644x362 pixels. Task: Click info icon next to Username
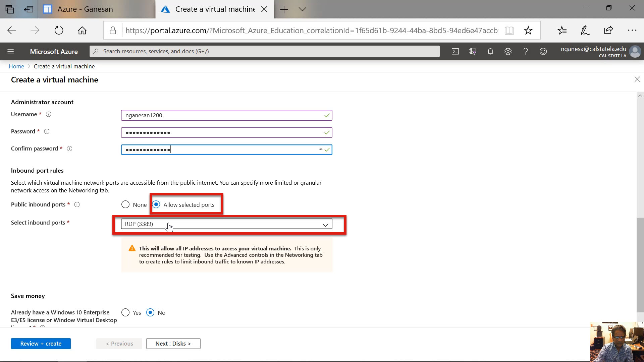pyautogui.click(x=49, y=114)
